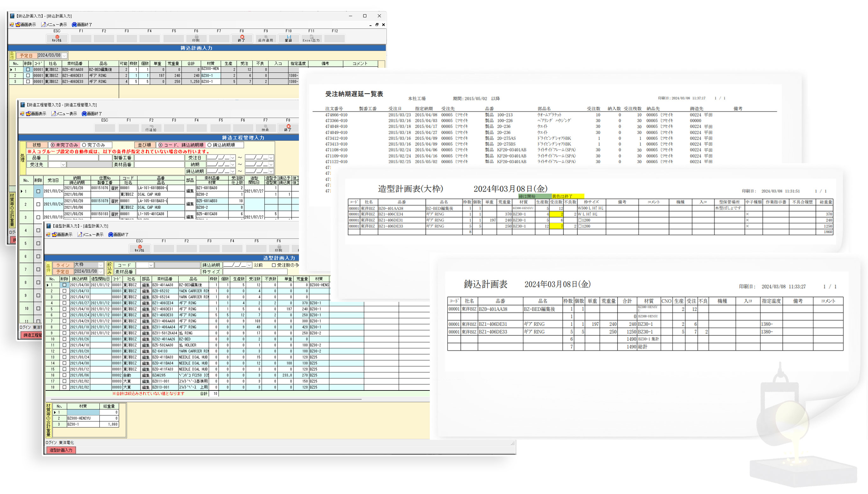The height and width of the screenshot is (494, 868).
Task: Select the 造型計画入力 tab at window bottom
Action: (61, 450)
